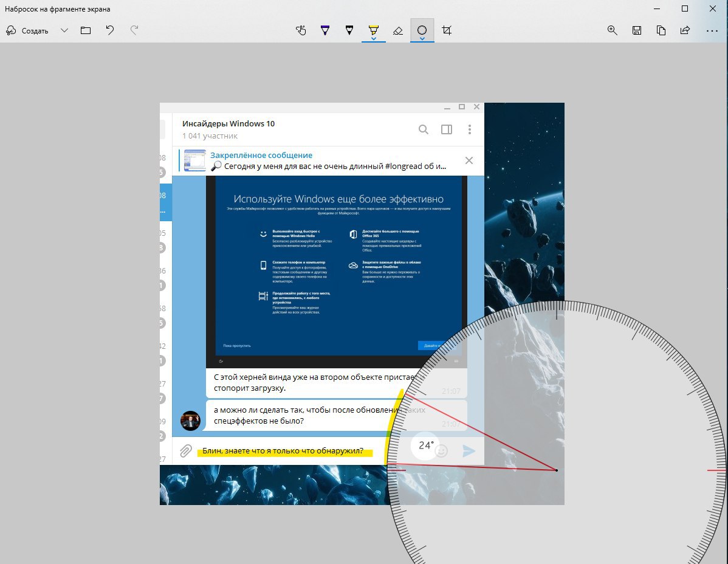Viewport: 728px width, 564px height.
Task: Select the ballpoint pen tool
Action: click(x=325, y=30)
